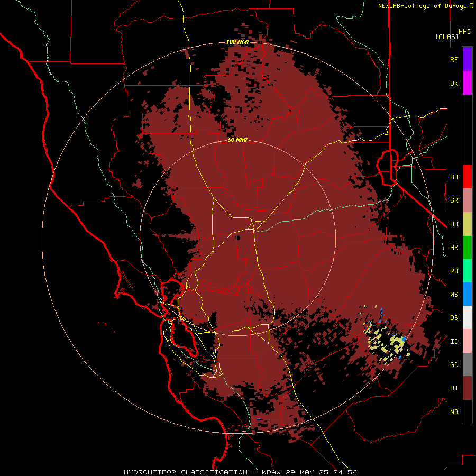The image size is (476, 476).
Task: Click the DS white legend swatch
Action: pyautogui.click(x=467, y=317)
